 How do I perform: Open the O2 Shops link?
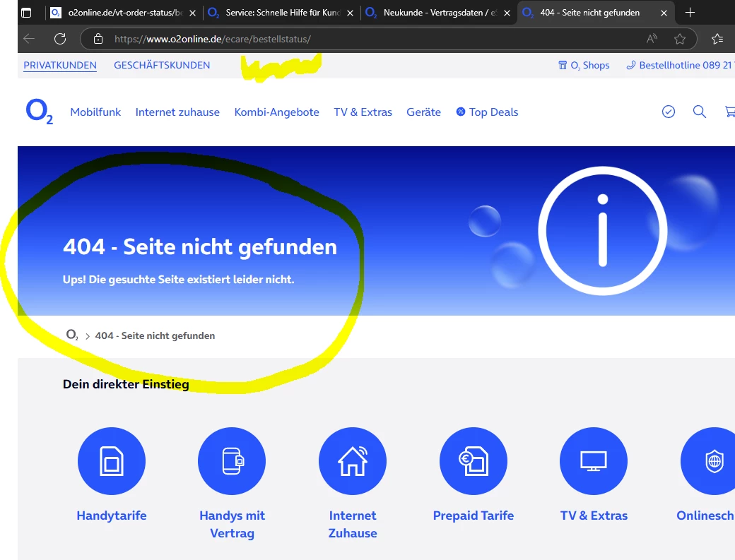coord(584,65)
